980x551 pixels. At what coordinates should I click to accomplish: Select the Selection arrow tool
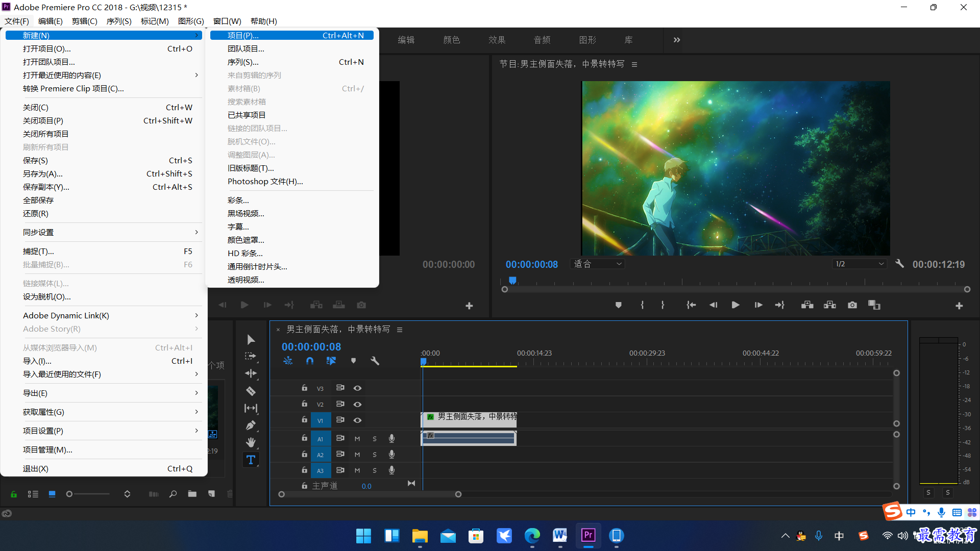click(x=251, y=340)
